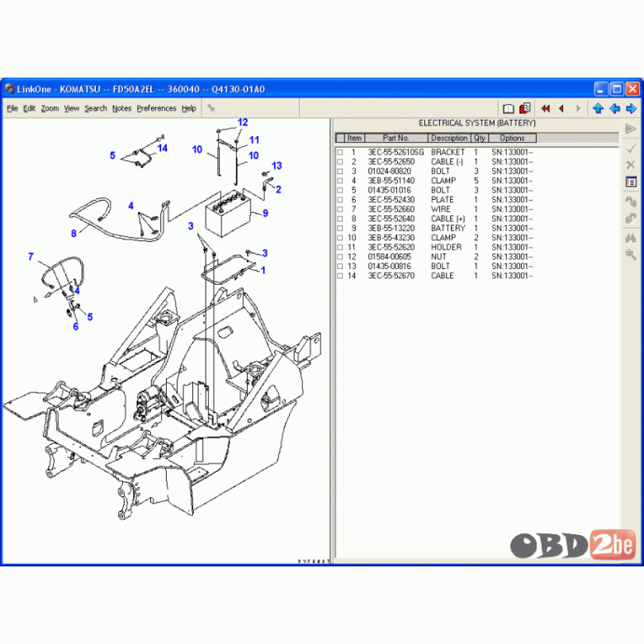The image size is (644, 644).
Task: Check the box for item 9 BATTERY
Action: coord(339,229)
